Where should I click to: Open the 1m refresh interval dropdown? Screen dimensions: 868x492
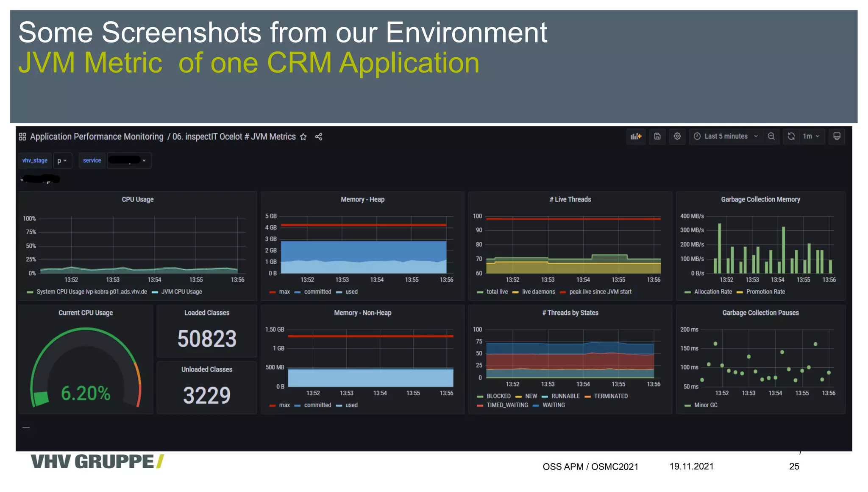811,136
